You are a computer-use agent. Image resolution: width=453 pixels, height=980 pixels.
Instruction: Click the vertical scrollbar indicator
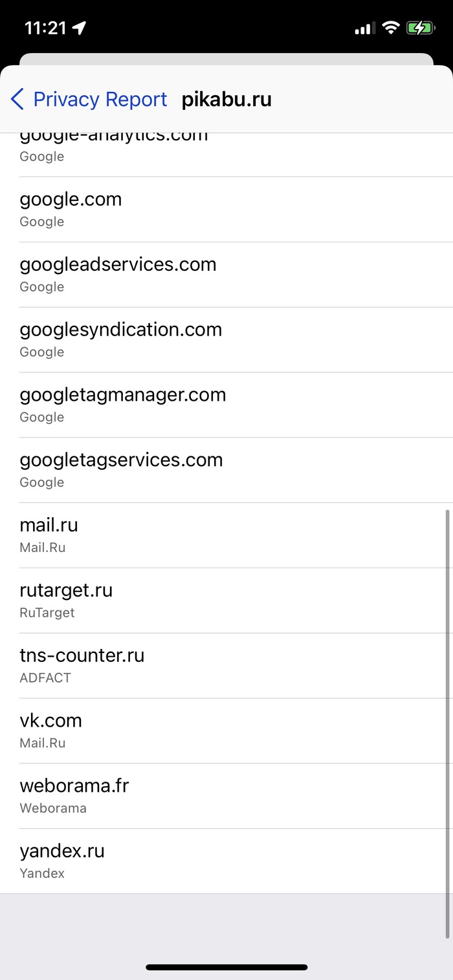pos(448,724)
